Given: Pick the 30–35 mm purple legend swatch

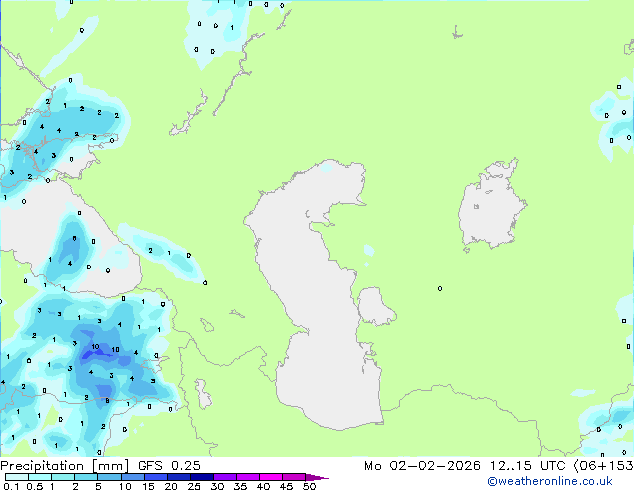Looking at the screenshot, I should click(x=224, y=477).
